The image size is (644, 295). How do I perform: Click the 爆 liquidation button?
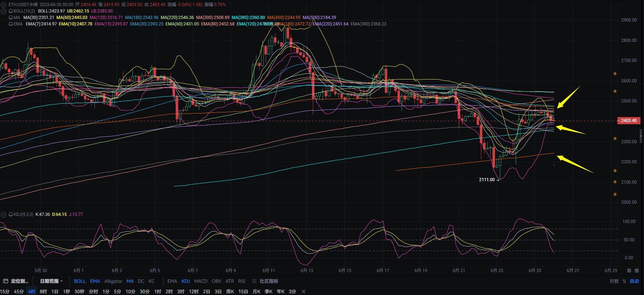pyautogui.click(x=636, y=271)
